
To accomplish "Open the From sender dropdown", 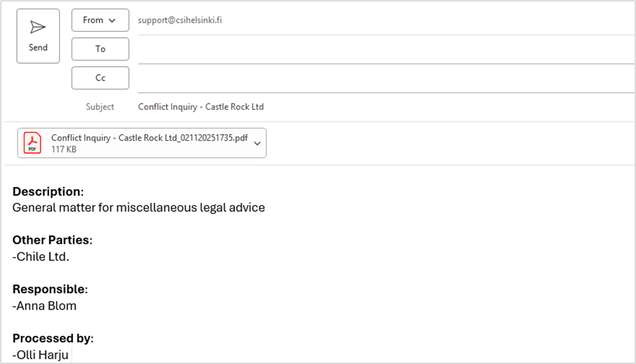I will point(100,20).
